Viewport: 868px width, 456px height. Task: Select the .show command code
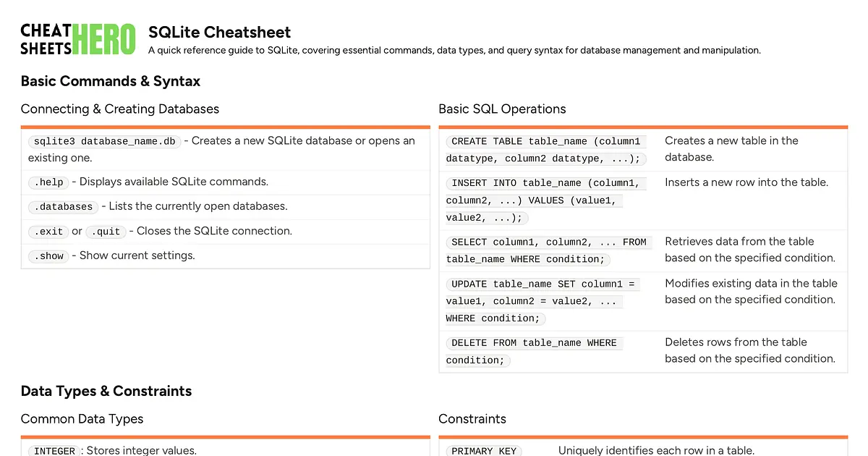pyautogui.click(x=48, y=256)
